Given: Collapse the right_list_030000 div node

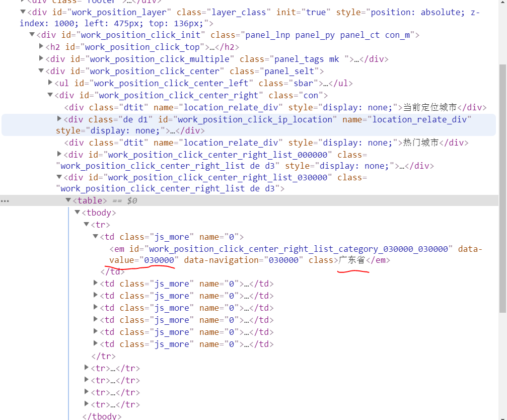Looking at the screenshot, I should (x=59, y=177).
